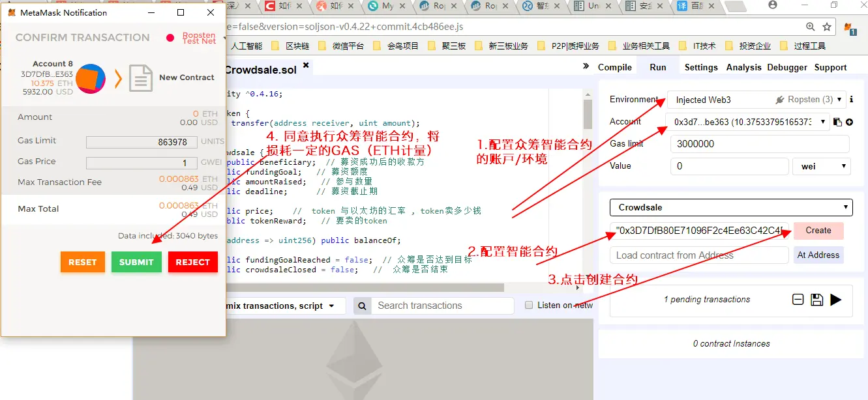Click the Remix Gas limit field showing 3000000
The width and height of the screenshot is (868, 400).
tap(760, 144)
